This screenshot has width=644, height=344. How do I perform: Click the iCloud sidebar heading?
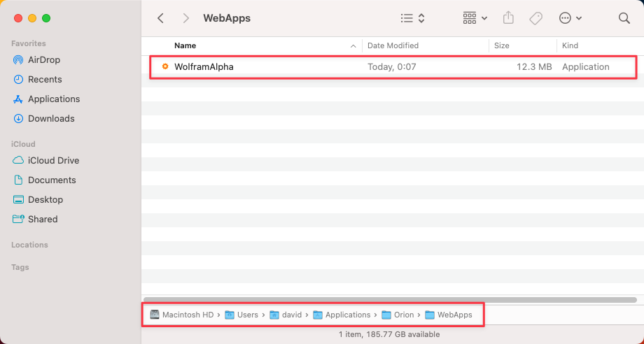click(x=23, y=144)
